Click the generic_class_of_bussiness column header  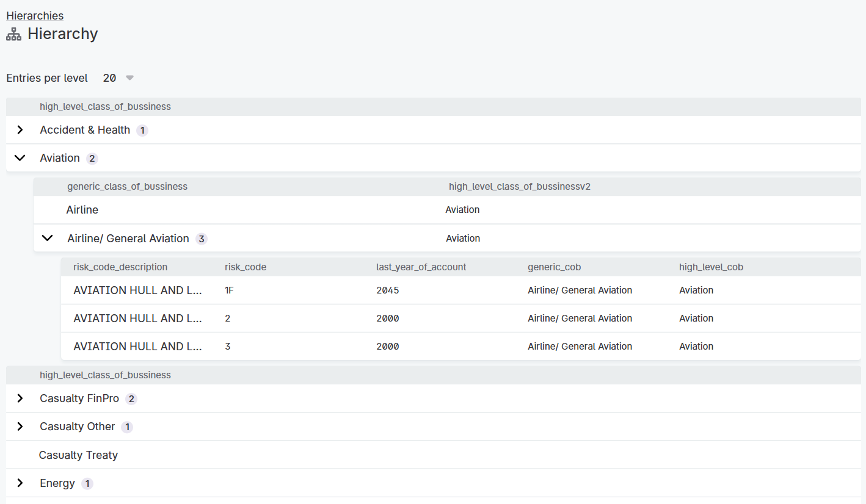[127, 187]
